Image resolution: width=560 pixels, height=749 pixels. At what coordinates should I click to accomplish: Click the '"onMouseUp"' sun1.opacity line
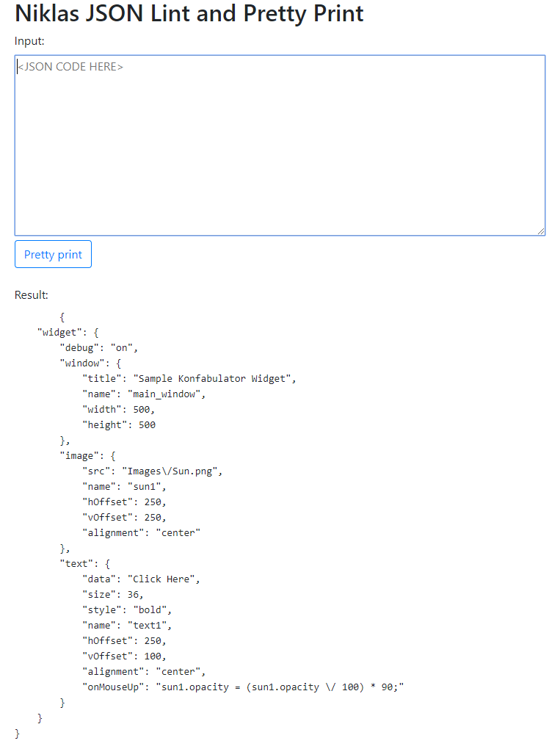pos(243,687)
